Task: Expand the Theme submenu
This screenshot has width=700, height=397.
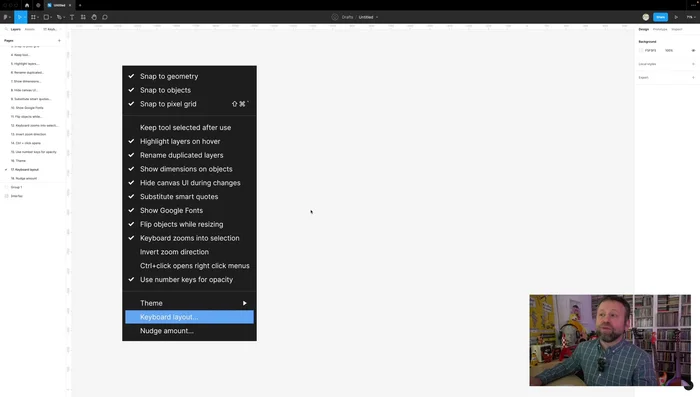Action: [x=189, y=303]
